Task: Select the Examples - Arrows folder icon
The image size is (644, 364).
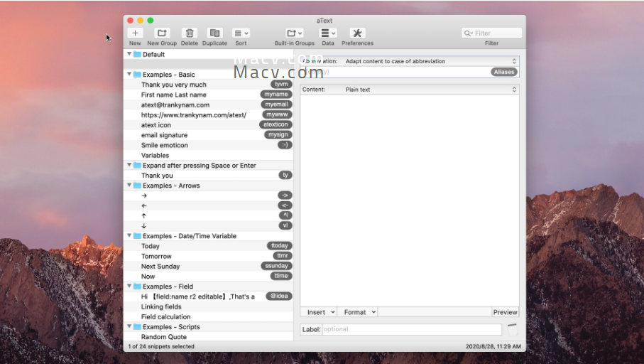Action: point(137,186)
